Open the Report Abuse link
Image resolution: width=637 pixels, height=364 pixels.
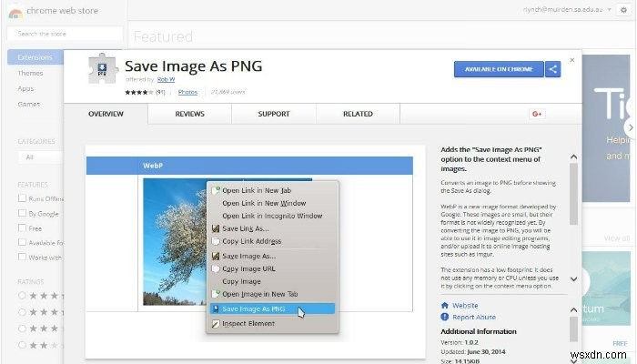tap(474, 317)
